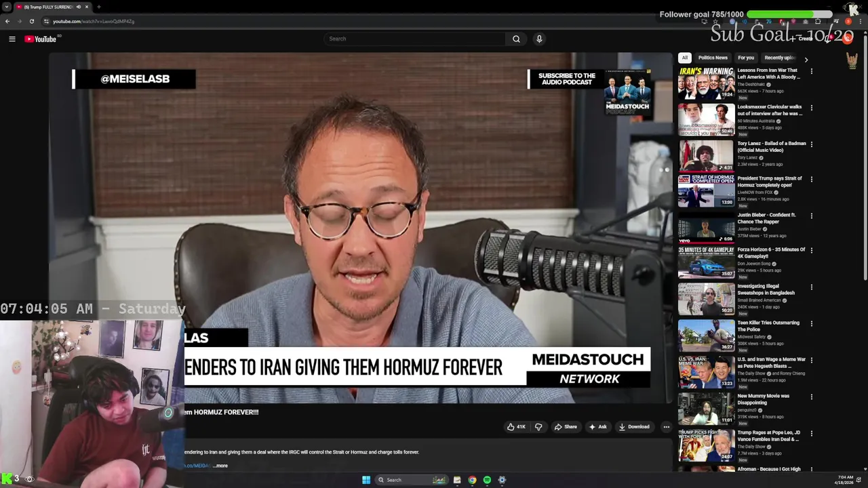Open U.S. and Iran Meme War video
Image resolution: width=868 pixels, height=488 pixels.
pos(772,363)
